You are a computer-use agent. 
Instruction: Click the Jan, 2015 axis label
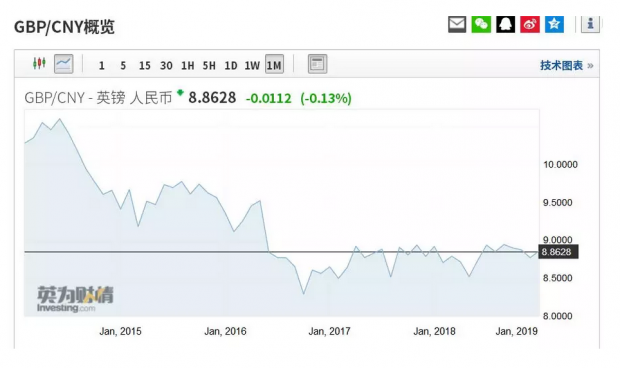(x=120, y=331)
